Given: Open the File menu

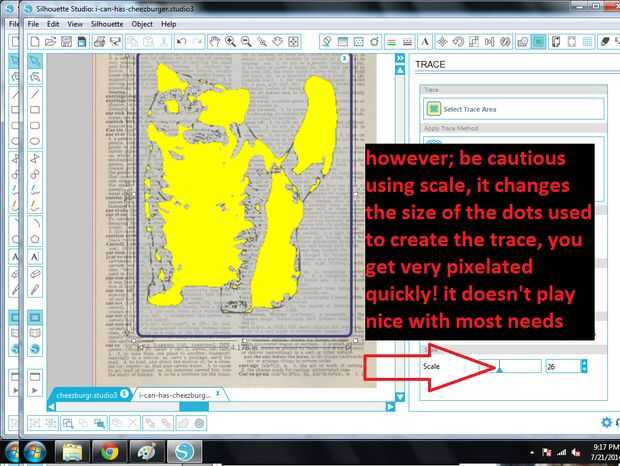Looking at the screenshot, I should pyautogui.click(x=33, y=24).
